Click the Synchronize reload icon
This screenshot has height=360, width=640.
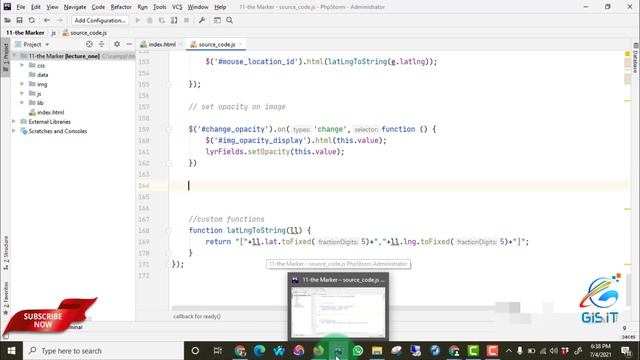pos(31,20)
